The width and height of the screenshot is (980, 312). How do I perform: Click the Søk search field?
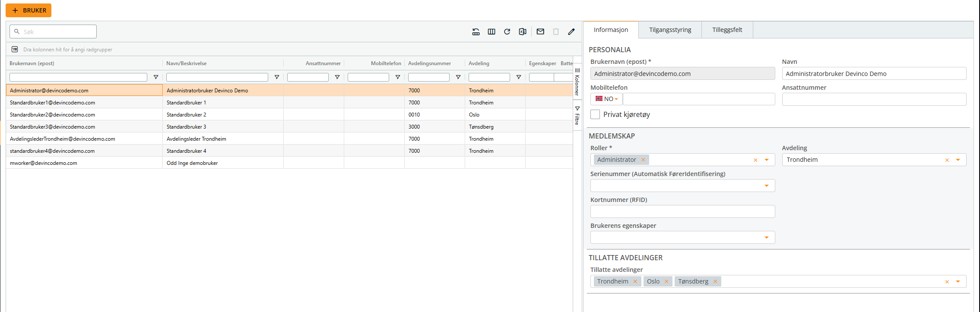click(53, 32)
